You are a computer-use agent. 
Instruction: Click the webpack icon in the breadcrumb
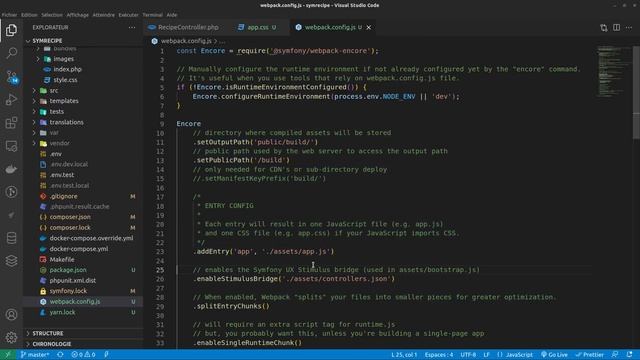coord(155,41)
